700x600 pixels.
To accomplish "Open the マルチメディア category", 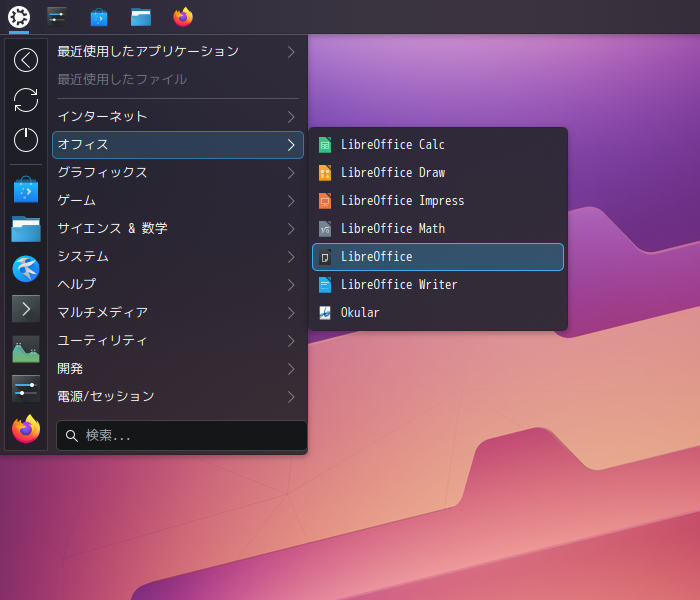I will 178,313.
